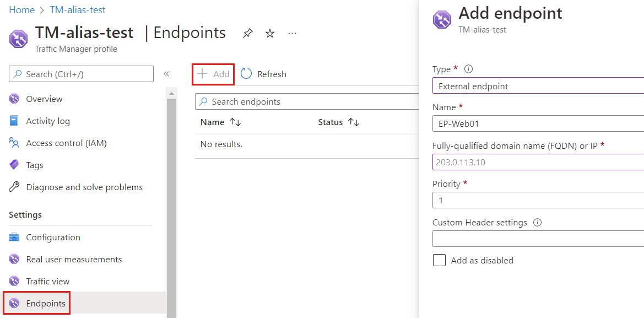Navigate back using the Home breadcrumb link

click(x=21, y=9)
